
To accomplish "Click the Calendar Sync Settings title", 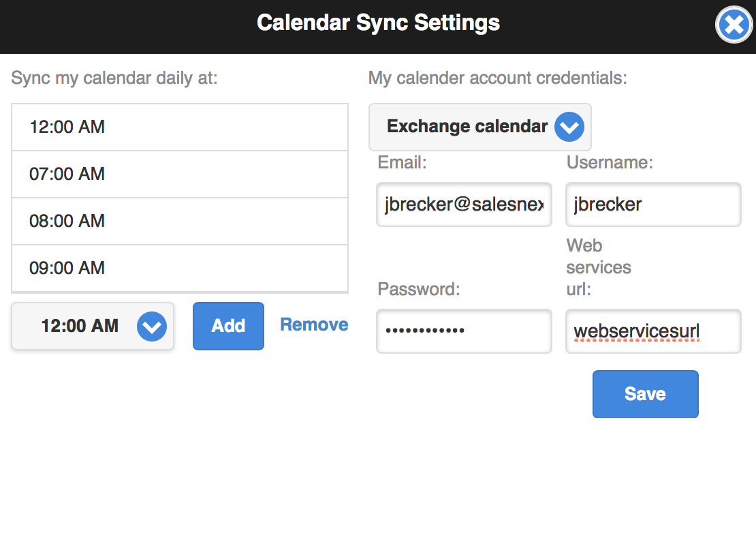I will pos(378,23).
